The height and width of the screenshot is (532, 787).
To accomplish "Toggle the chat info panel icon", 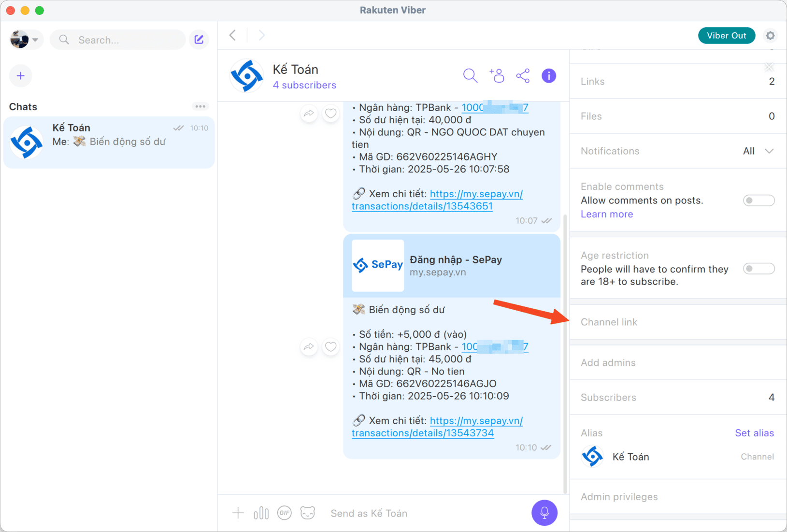I will pyautogui.click(x=549, y=76).
